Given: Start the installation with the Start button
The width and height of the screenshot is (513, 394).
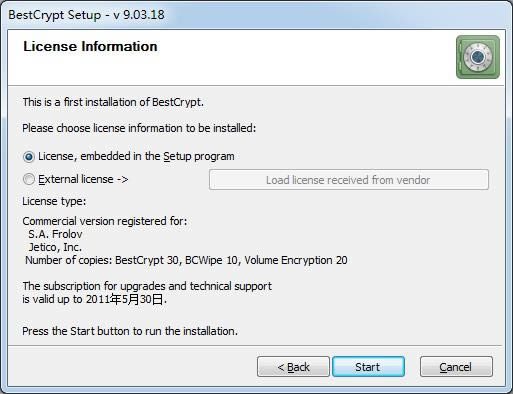Looking at the screenshot, I should coord(368,367).
